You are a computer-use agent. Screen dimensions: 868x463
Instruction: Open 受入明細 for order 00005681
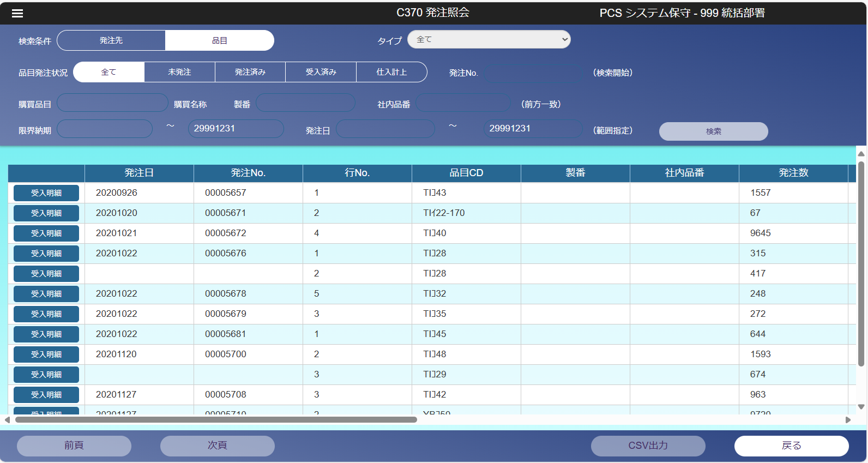[x=46, y=334]
